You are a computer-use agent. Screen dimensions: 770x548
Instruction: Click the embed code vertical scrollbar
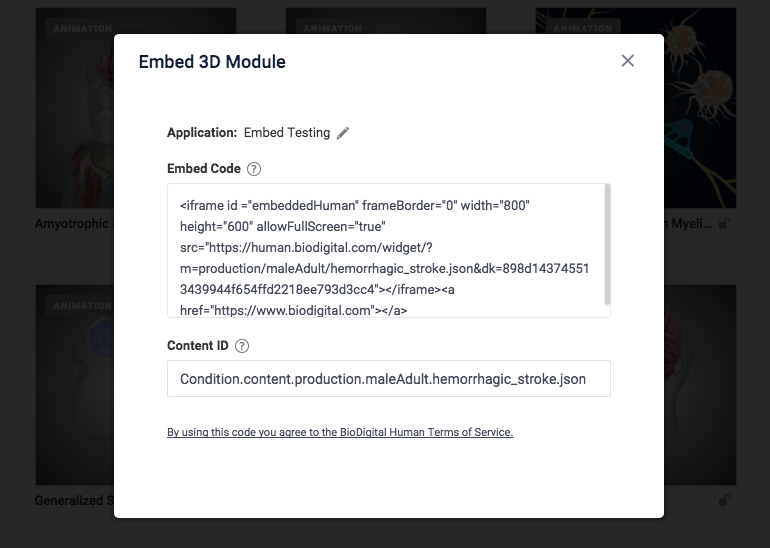coord(607,245)
